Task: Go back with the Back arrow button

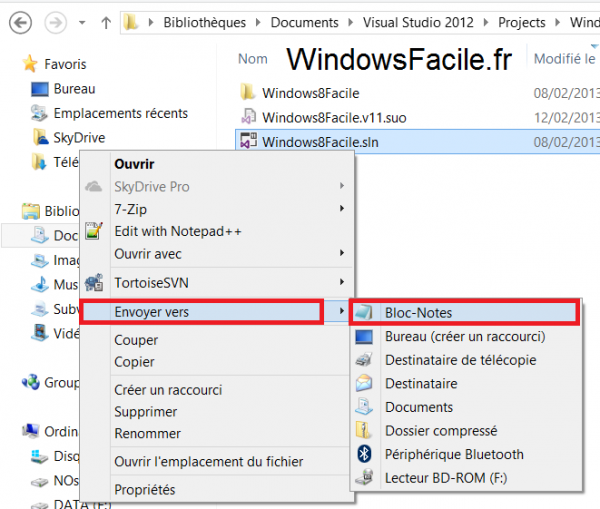Action: click(20, 23)
